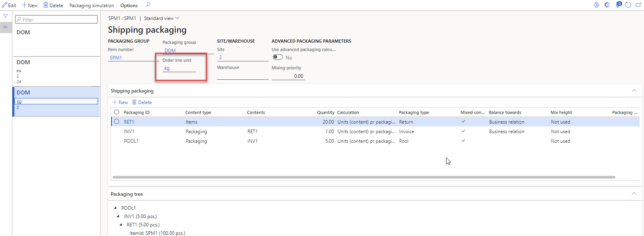Open the attachments icon with the 0 badge
Image resolution: width=644 pixels, height=236 pixels.
618,5
